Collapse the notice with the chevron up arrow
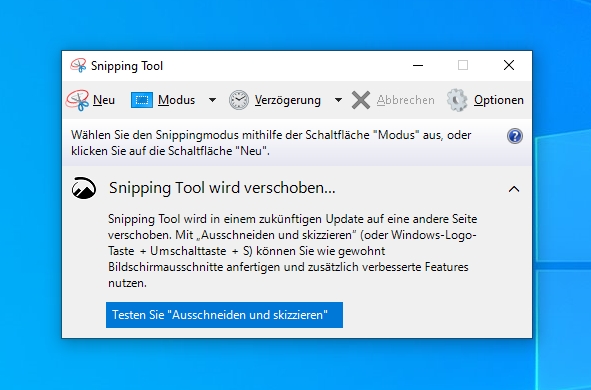This screenshot has width=591, height=390. [514, 189]
